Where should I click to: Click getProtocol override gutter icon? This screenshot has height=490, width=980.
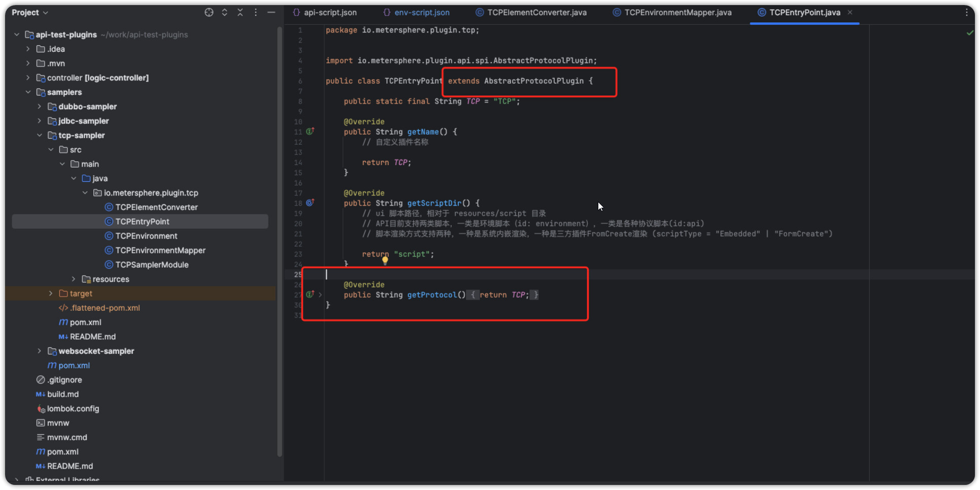click(x=310, y=294)
